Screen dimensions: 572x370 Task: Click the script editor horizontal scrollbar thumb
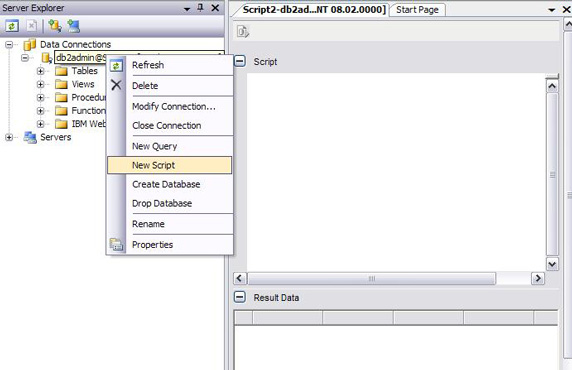(372, 278)
